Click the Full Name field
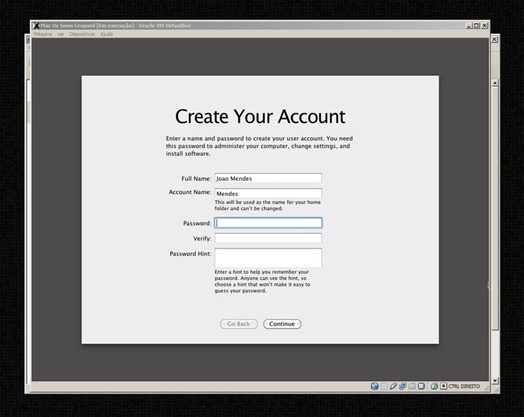524x417 pixels. click(268, 178)
